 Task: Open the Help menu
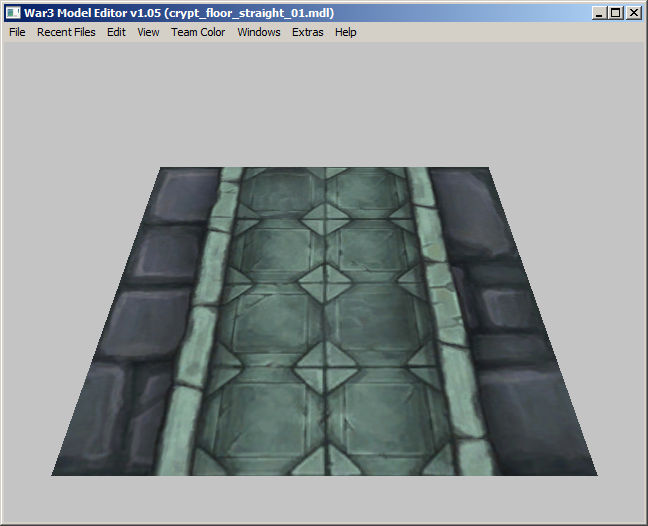tap(345, 32)
